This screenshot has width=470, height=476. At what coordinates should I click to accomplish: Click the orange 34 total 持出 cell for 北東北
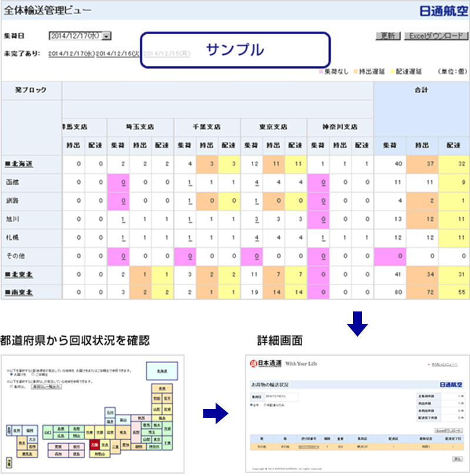tap(422, 274)
